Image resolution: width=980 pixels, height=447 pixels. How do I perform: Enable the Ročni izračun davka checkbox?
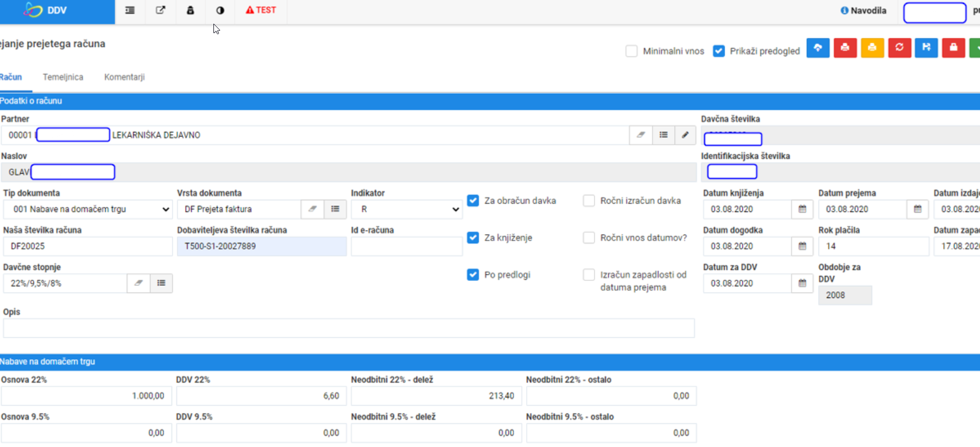pyautogui.click(x=589, y=200)
